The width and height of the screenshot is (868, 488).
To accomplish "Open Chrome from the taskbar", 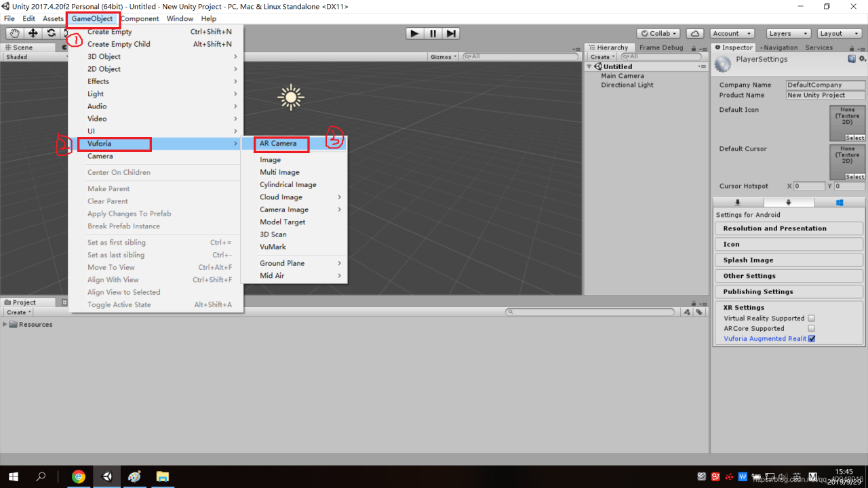I will coord(79,476).
